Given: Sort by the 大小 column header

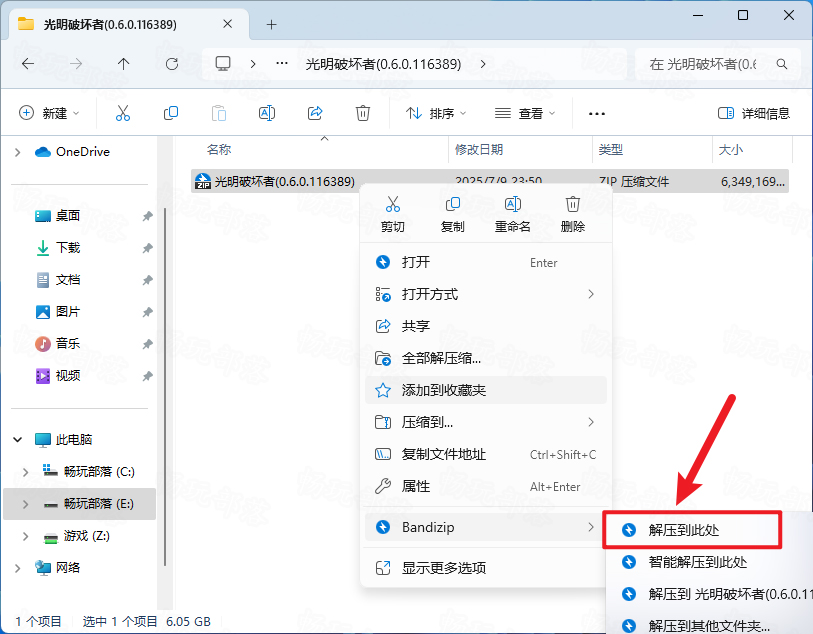Looking at the screenshot, I should (x=731, y=150).
